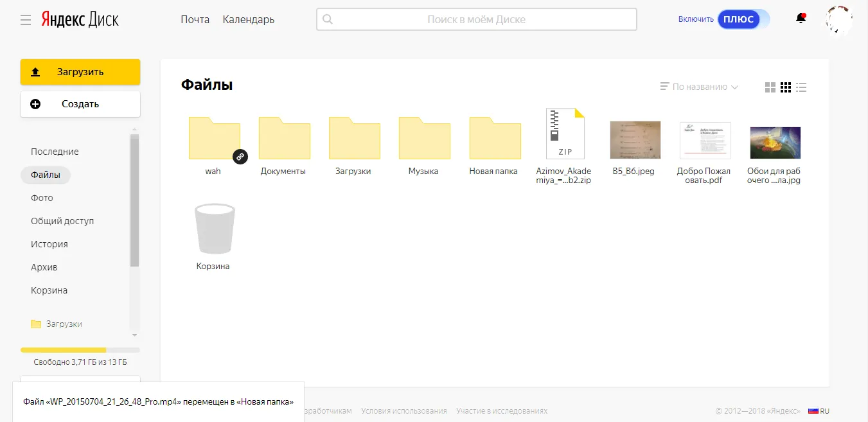Viewport: 868px width, 422px height.
Task: Click the storage usage progress bar
Action: pyautogui.click(x=80, y=350)
